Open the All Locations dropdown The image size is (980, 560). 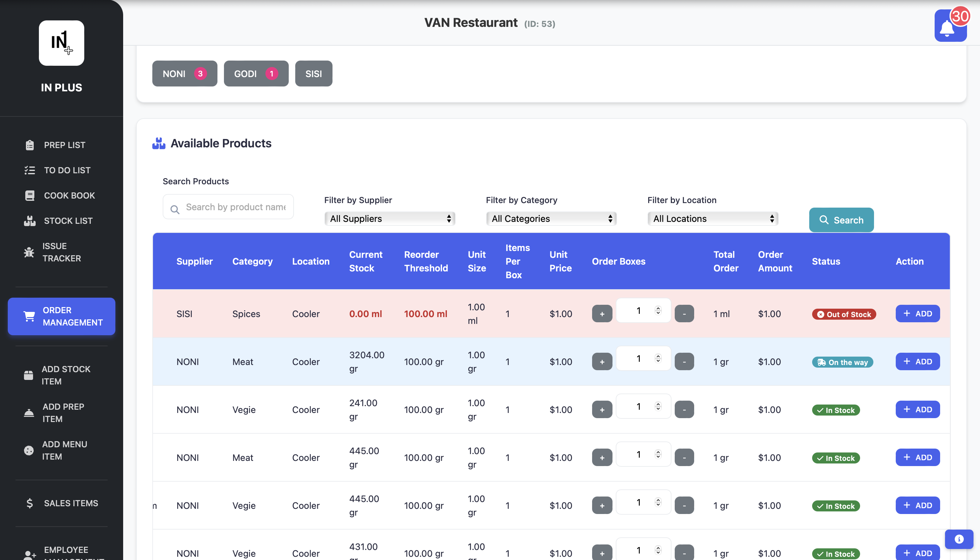tap(712, 218)
